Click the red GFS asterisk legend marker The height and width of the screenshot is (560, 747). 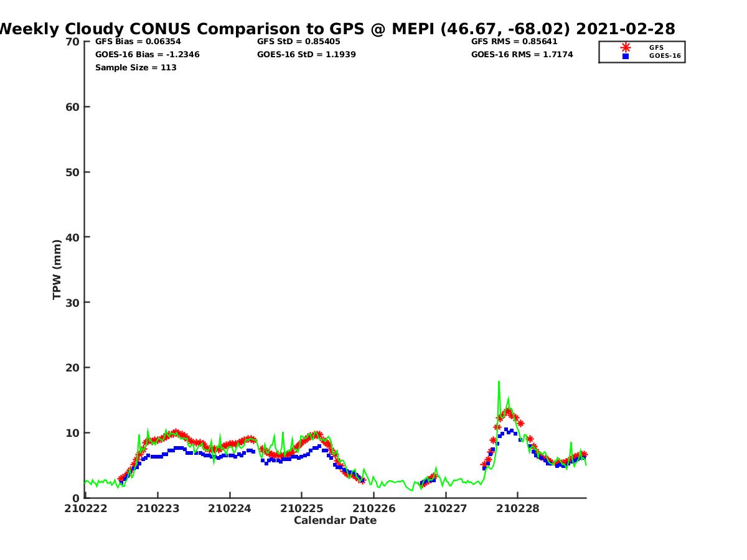click(x=626, y=47)
